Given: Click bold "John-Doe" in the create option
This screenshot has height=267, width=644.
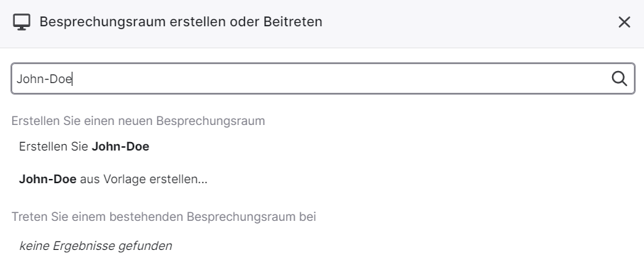Looking at the screenshot, I should point(120,146).
